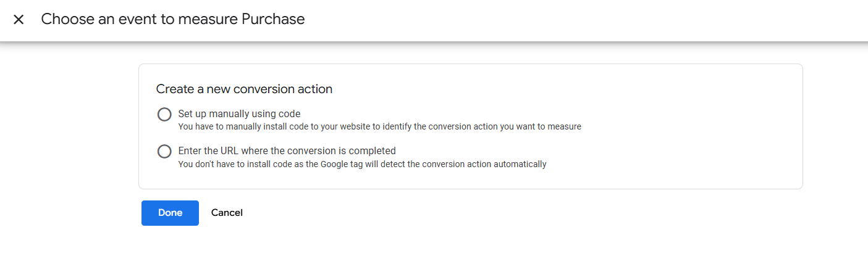This screenshot has height=280, width=868.
Task: Click the 'Create a new conversion action' heading
Action: click(244, 89)
